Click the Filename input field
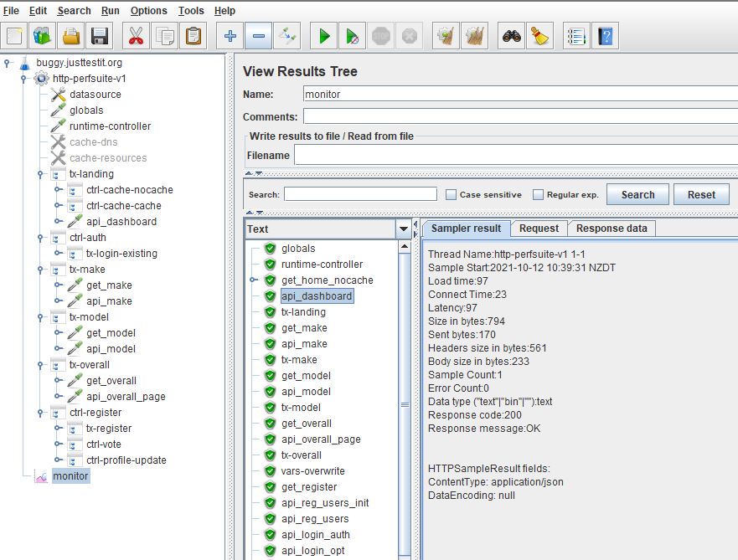 pyautogui.click(x=516, y=155)
